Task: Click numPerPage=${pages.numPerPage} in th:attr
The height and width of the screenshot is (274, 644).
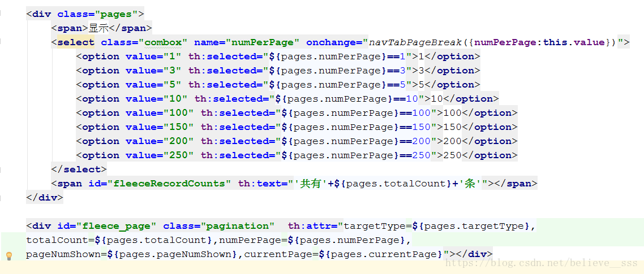Action: 312,240
